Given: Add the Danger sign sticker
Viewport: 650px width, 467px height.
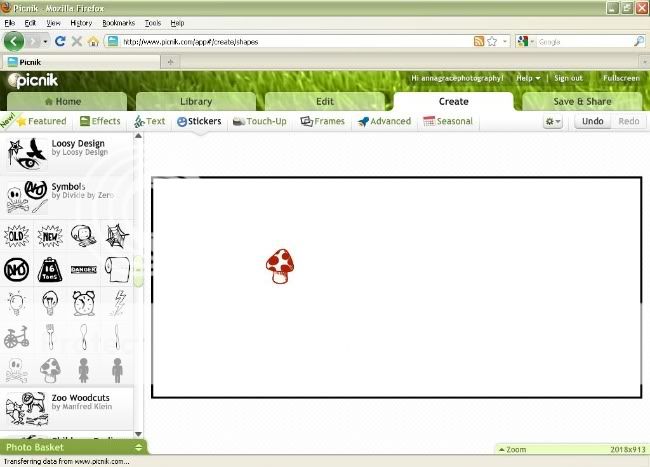Looking at the screenshot, I should coord(84,270).
